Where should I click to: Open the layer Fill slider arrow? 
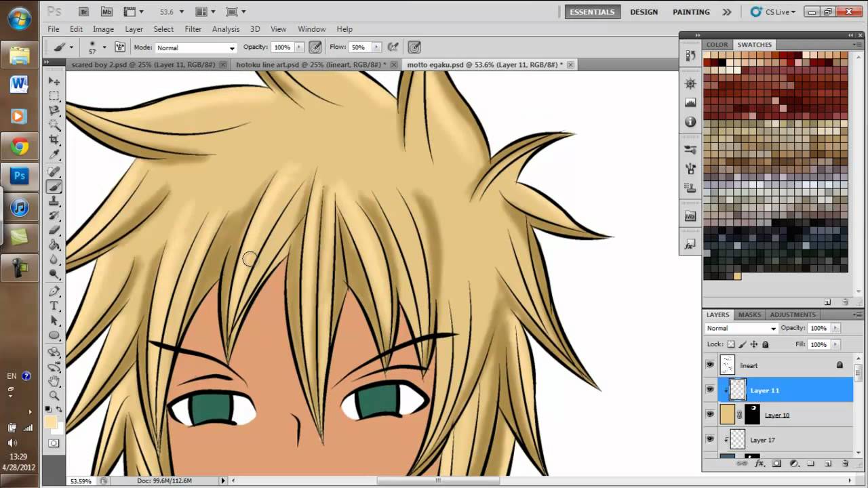(x=835, y=344)
